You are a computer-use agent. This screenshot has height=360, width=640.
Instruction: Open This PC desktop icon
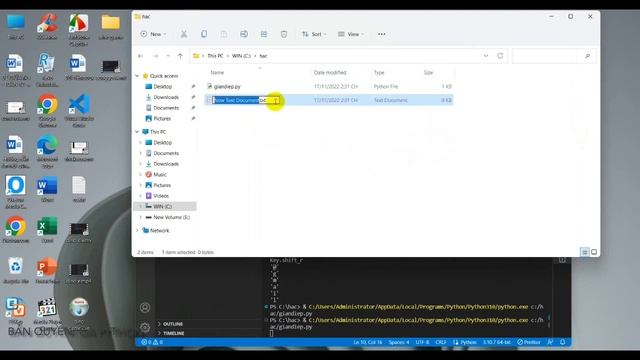pos(16,27)
